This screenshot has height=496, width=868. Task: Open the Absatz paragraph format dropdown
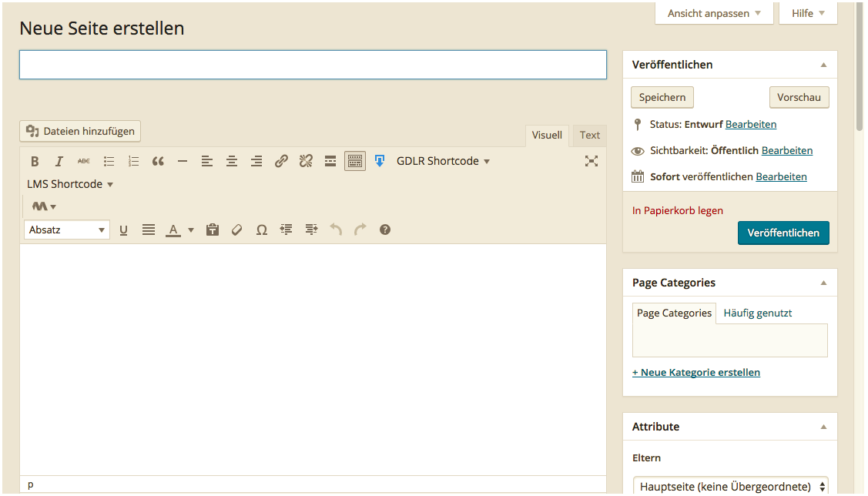tap(66, 230)
